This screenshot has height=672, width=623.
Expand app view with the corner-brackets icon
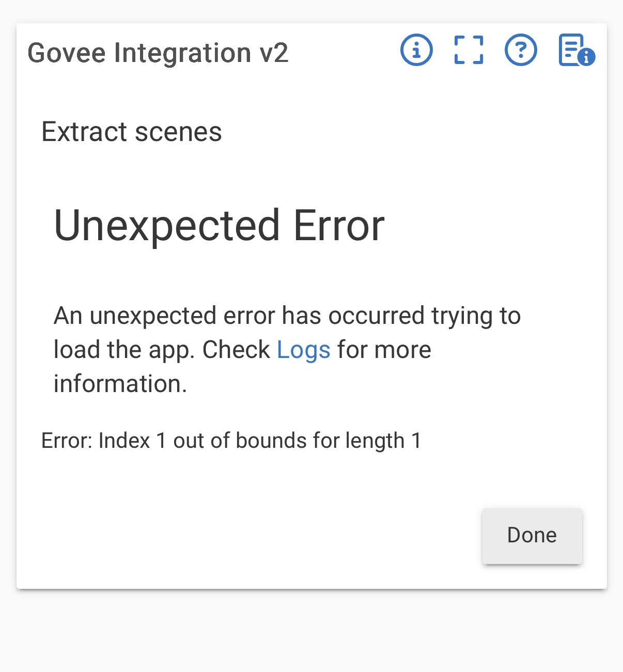tap(469, 50)
